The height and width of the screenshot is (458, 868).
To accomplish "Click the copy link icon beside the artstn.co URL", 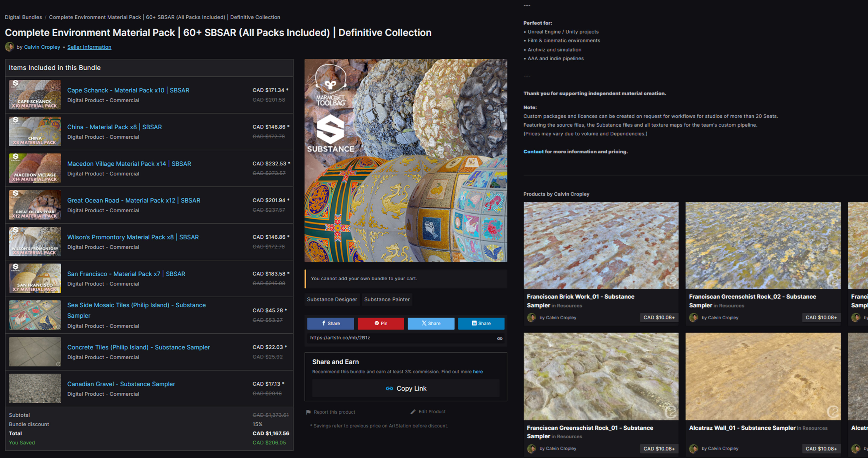I will tap(500, 338).
